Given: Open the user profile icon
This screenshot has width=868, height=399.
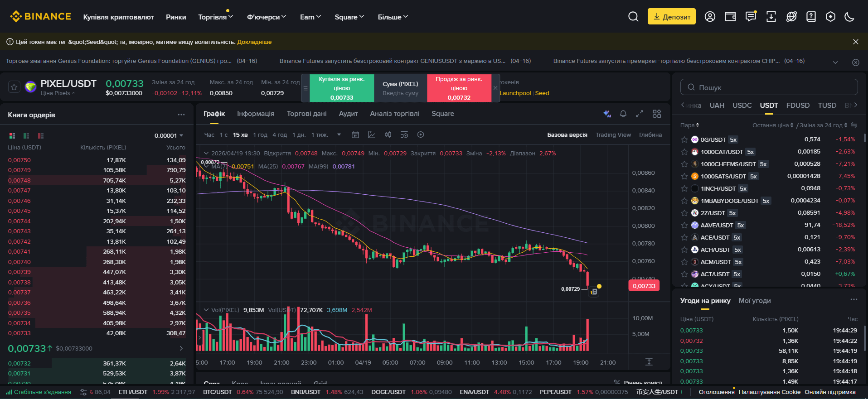Looking at the screenshot, I should (x=710, y=17).
